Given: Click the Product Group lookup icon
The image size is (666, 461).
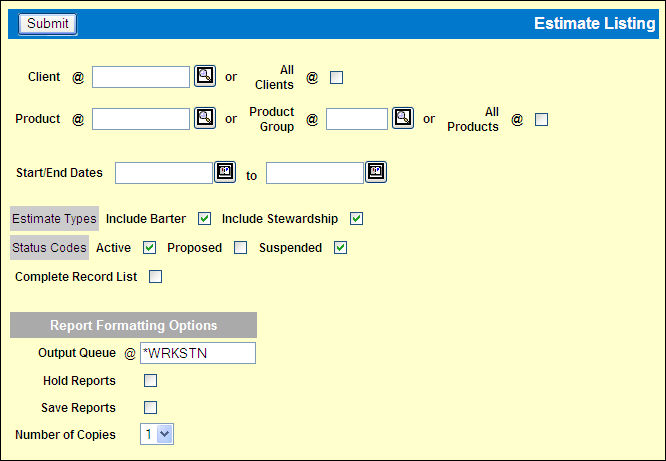Looking at the screenshot, I should pyautogui.click(x=402, y=119).
